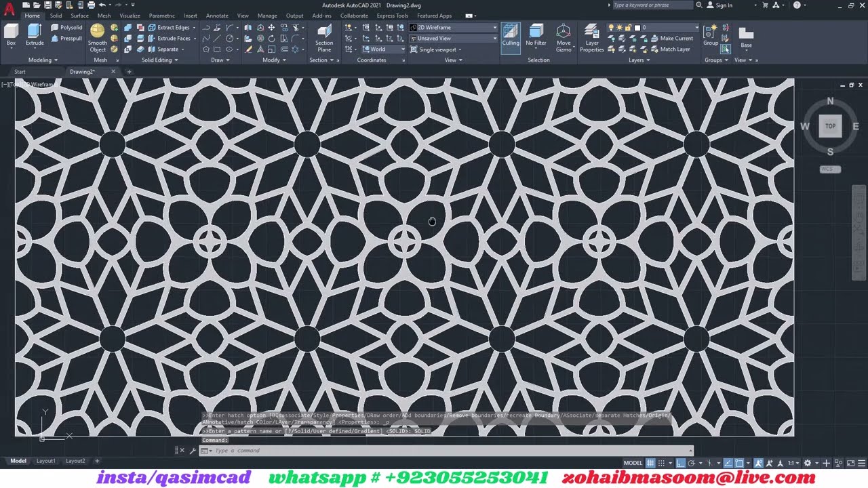Click the Make Current layer button
Screen dimensions: 868x488
(671, 39)
